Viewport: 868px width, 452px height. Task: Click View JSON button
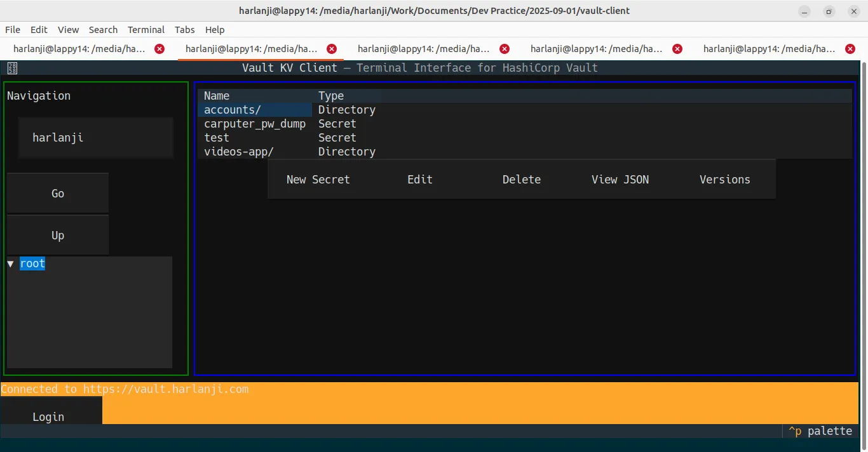(620, 180)
